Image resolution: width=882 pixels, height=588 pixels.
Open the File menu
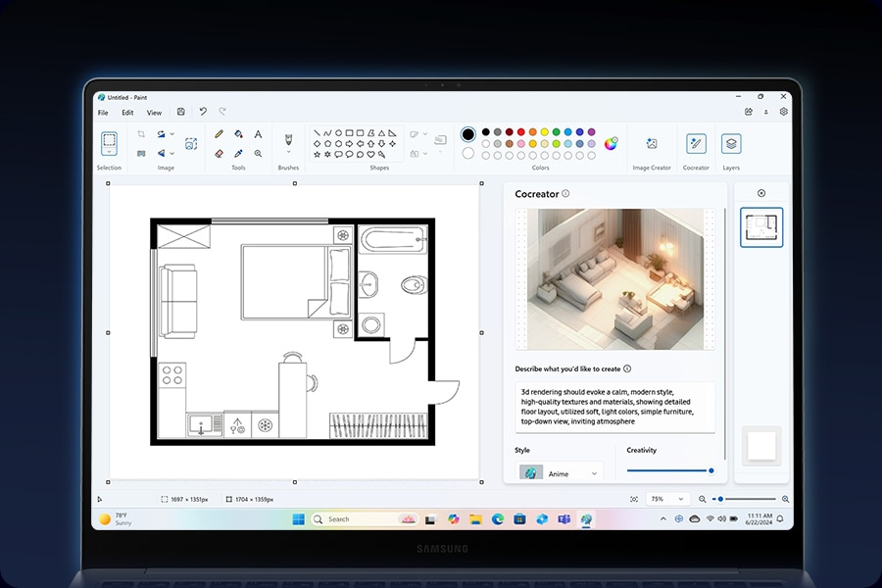103,113
